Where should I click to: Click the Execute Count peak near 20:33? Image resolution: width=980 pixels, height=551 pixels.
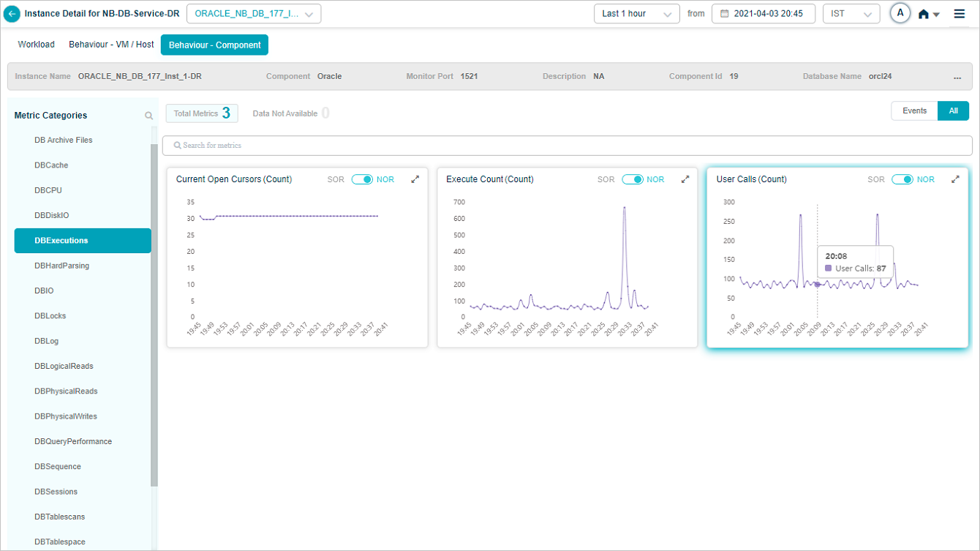(x=624, y=208)
